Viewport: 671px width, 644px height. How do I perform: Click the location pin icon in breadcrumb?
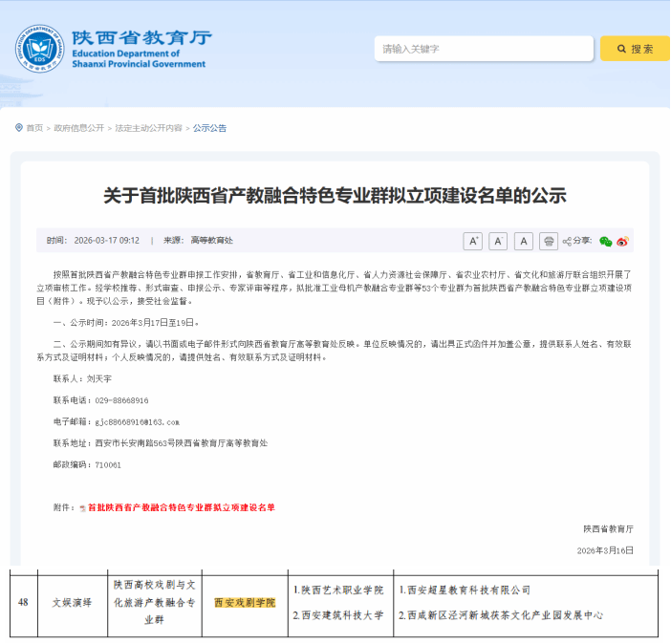pos(19,127)
